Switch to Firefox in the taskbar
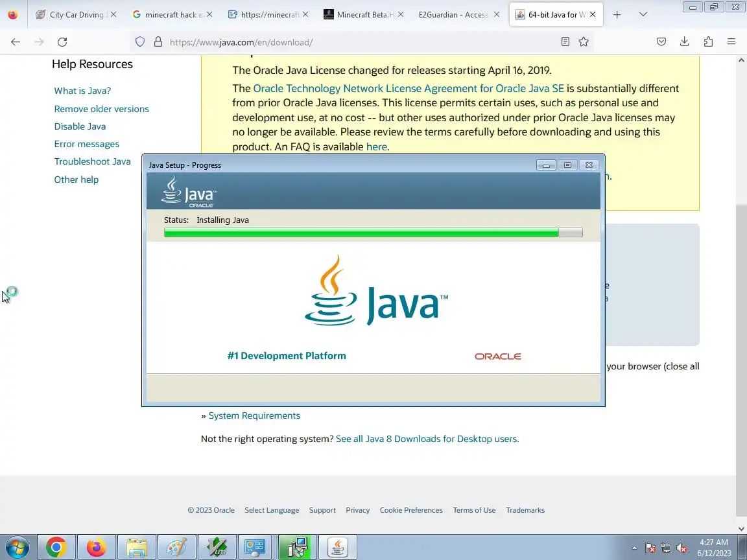The width and height of the screenshot is (747, 560). 96,547
